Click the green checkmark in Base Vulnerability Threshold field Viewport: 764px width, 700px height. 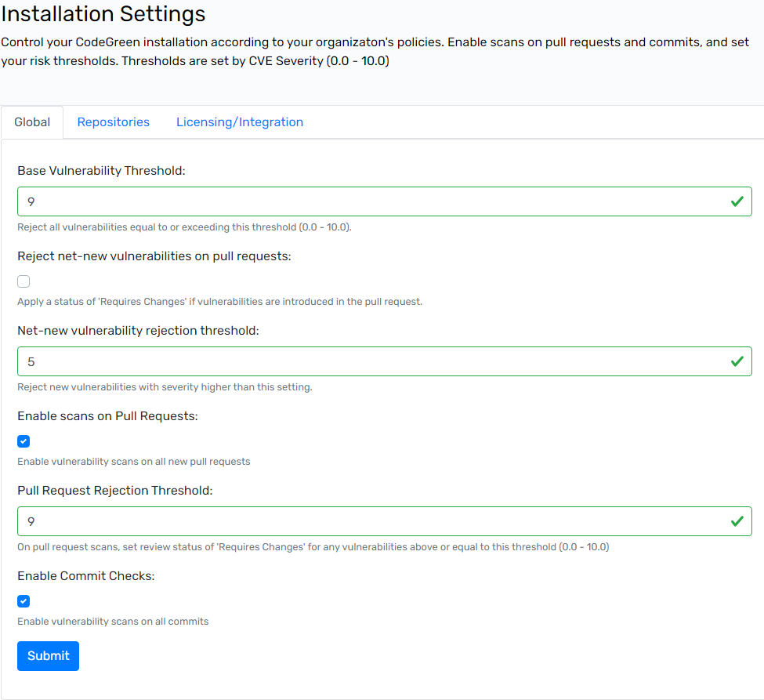(737, 201)
